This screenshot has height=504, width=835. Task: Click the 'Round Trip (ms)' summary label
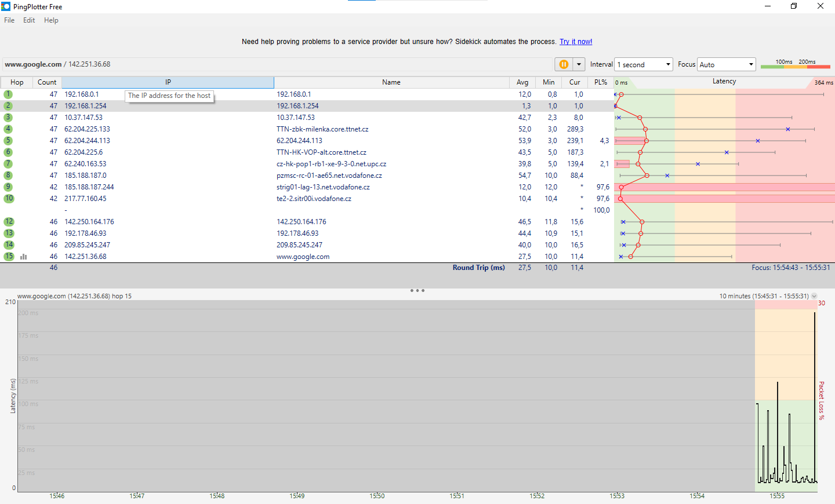(479, 268)
